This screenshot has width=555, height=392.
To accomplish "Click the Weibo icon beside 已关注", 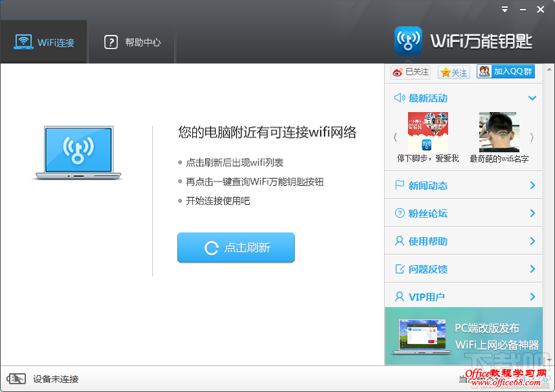I will point(397,72).
